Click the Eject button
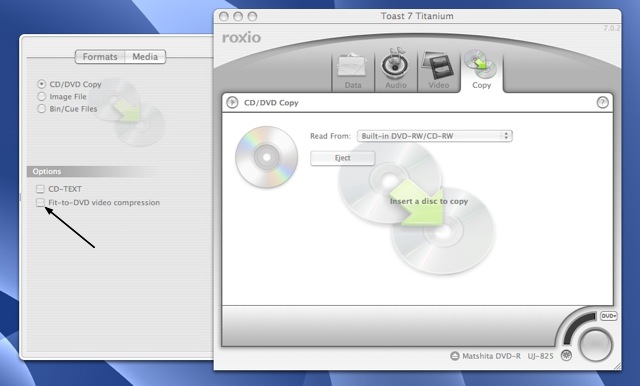Screen dimensions: 640x386 342,158
